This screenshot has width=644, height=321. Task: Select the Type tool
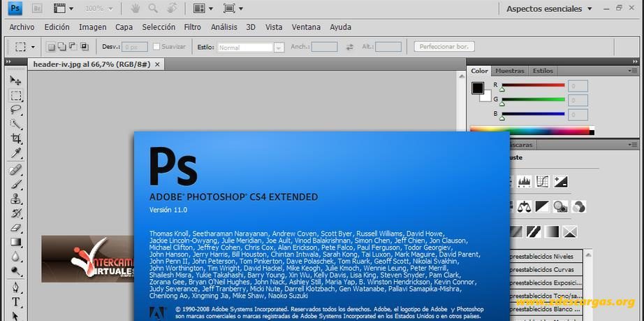(15, 302)
